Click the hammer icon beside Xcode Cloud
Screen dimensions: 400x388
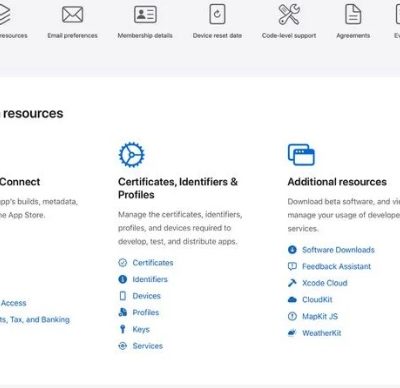coord(292,283)
